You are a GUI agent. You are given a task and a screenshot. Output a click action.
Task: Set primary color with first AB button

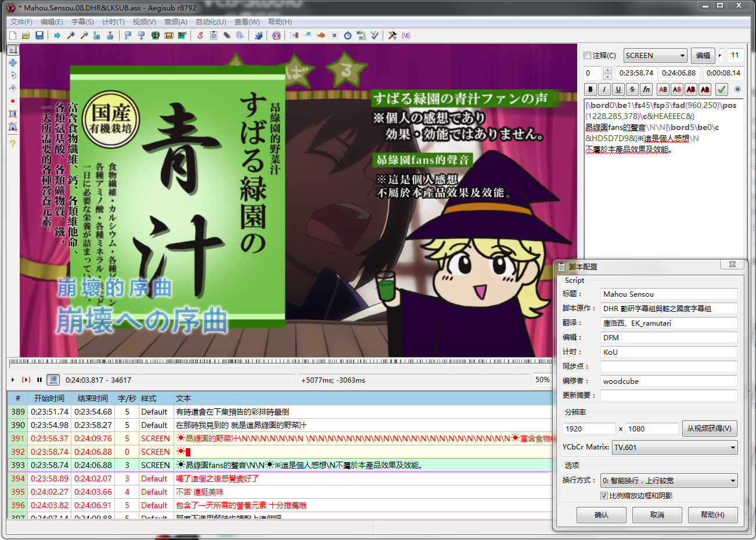[x=663, y=89]
